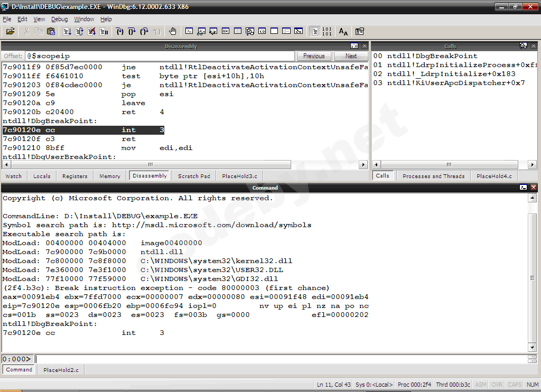
Task: Click the command prompt input field
Action: 281,359
